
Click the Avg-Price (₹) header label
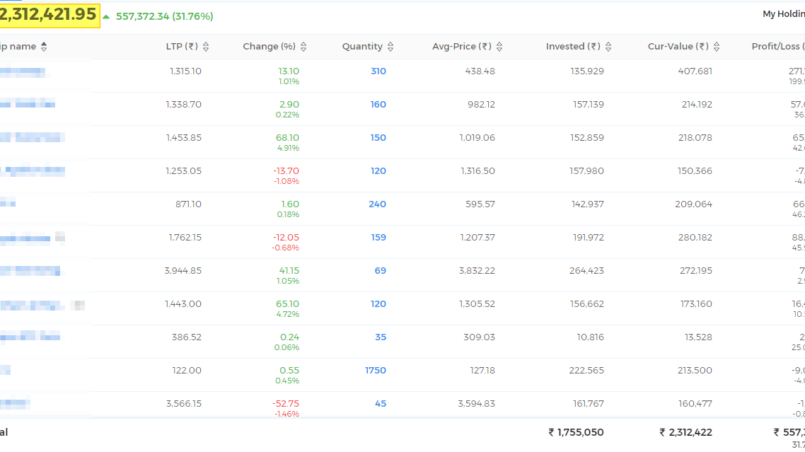pyautogui.click(x=462, y=47)
